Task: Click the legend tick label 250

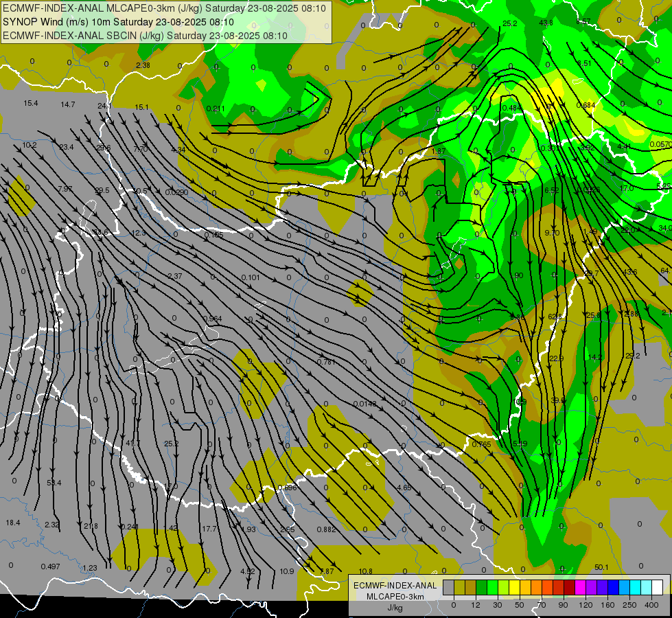Action: pyautogui.click(x=629, y=605)
